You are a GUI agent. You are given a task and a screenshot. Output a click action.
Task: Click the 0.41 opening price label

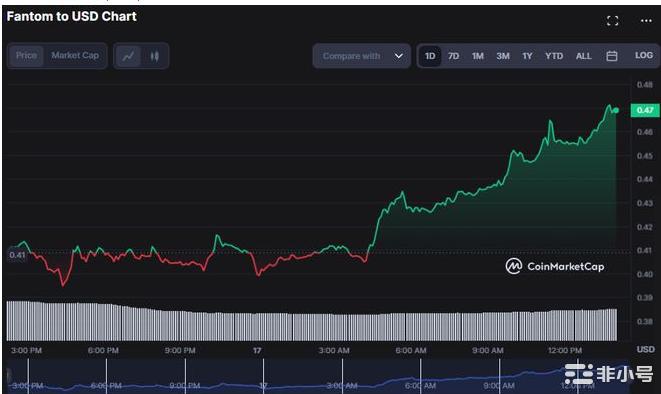point(17,255)
